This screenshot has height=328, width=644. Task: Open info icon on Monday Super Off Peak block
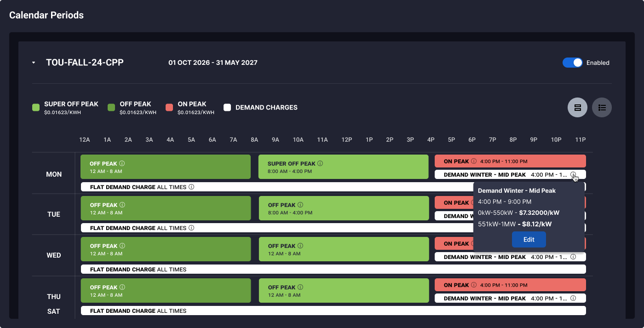click(320, 163)
